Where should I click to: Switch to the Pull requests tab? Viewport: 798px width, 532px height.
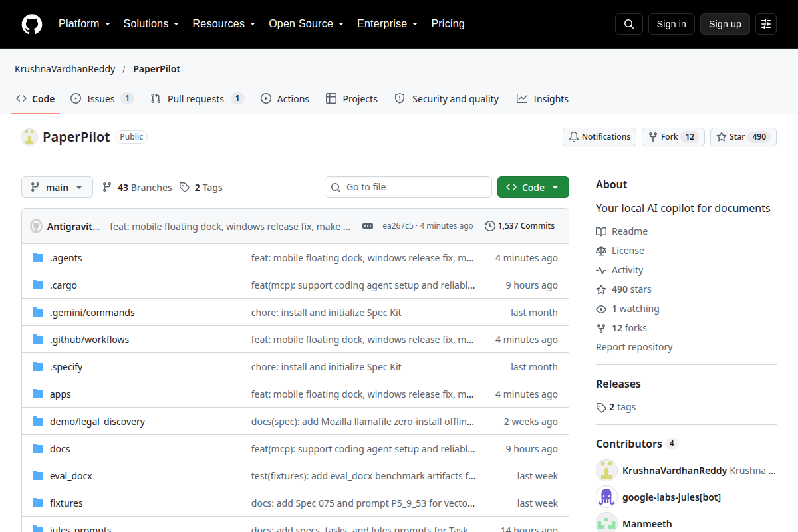(x=197, y=99)
